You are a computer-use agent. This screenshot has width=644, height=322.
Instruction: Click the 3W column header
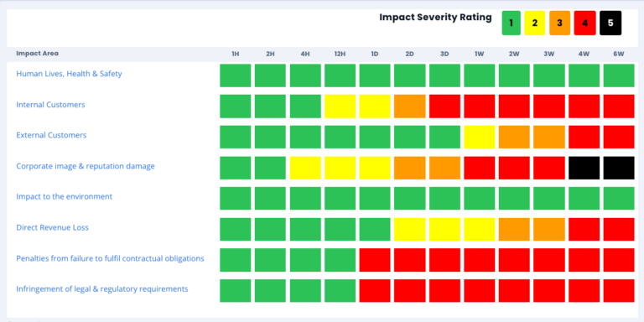[x=549, y=54]
